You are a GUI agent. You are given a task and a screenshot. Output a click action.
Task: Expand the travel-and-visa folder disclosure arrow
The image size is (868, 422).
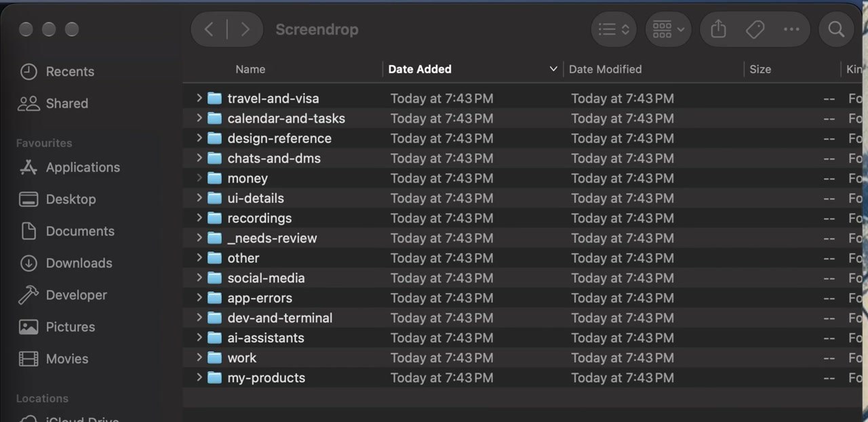(199, 98)
